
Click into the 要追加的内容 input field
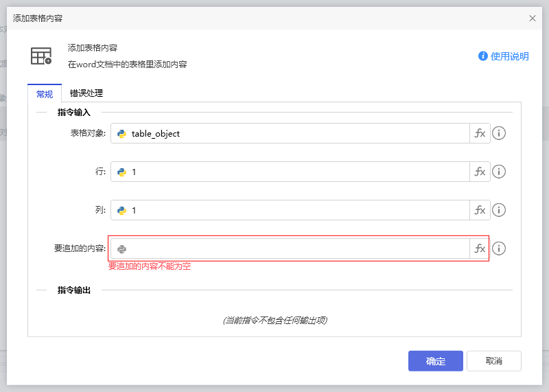pos(295,249)
